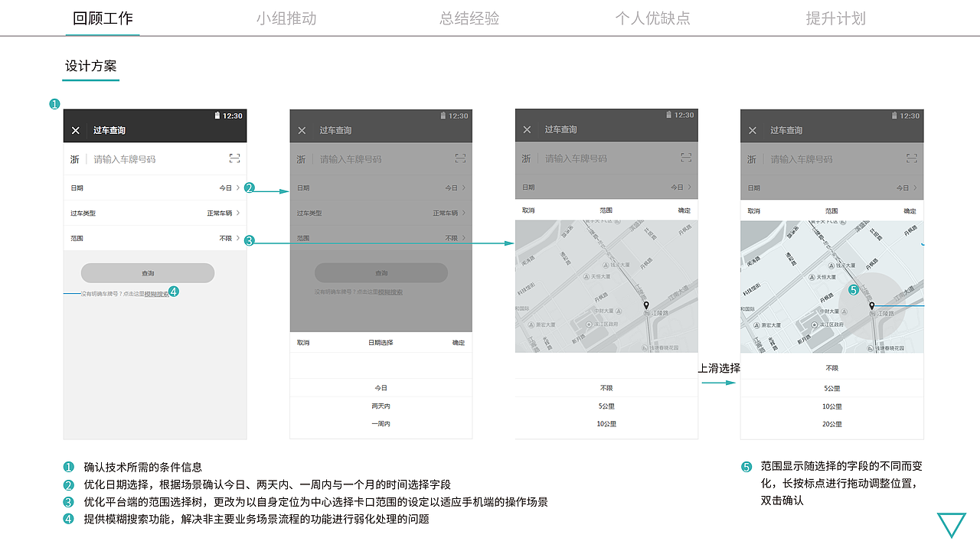Choose 两天内 in the date picker list
The width and height of the screenshot is (980, 551).
tap(381, 406)
